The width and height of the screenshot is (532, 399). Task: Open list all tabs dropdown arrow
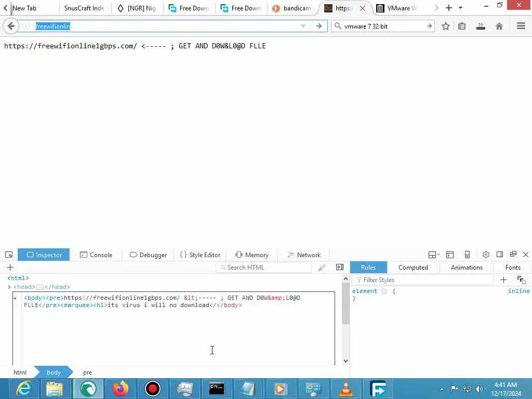[460, 8]
